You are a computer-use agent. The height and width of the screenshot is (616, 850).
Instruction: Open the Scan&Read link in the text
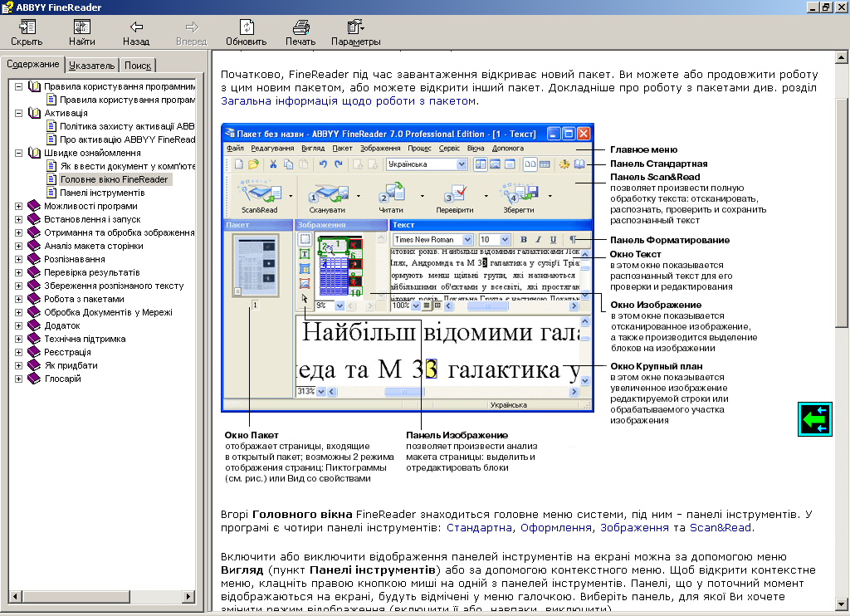(x=720, y=528)
